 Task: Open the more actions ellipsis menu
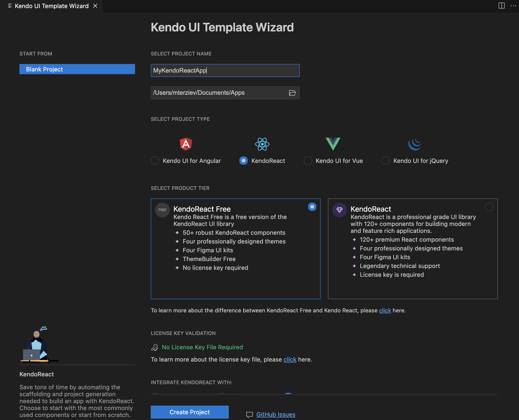[513, 6]
